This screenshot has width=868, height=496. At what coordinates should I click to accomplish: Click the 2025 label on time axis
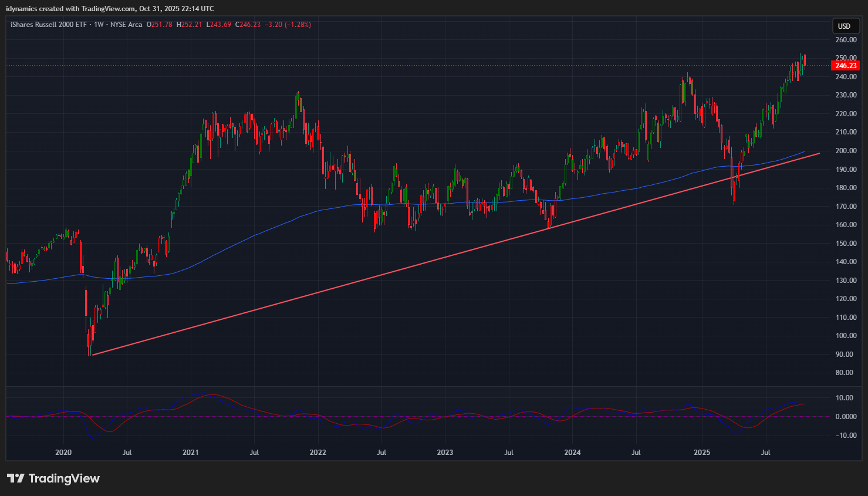pyautogui.click(x=702, y=453)
